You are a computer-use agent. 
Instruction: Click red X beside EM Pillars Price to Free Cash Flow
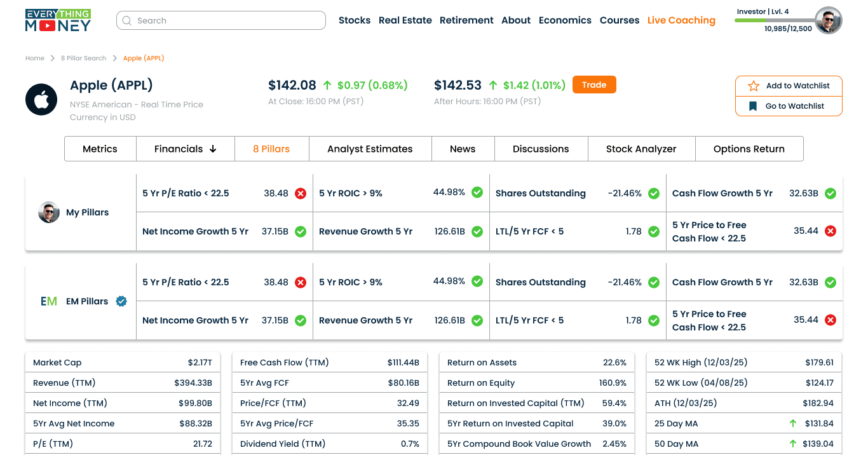[x=831, y=320]
